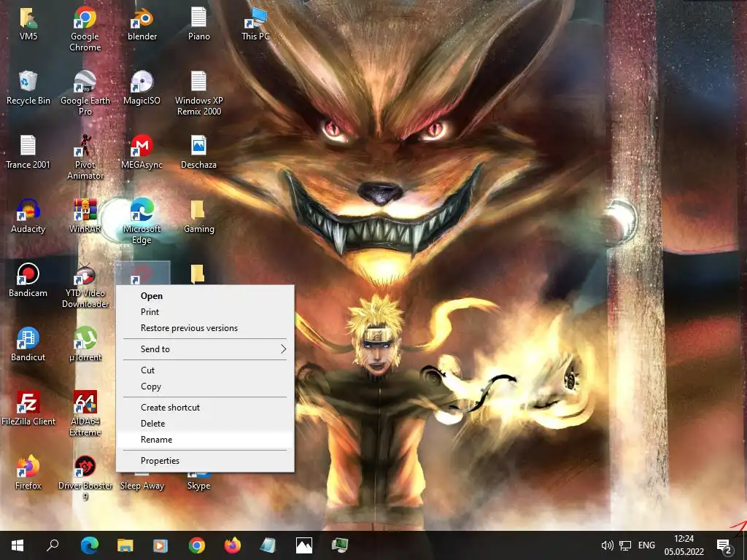Open the media player taskbar icon
Image resolution: width=747 pixels, height=560 pixels.
(x=160, y=545)
